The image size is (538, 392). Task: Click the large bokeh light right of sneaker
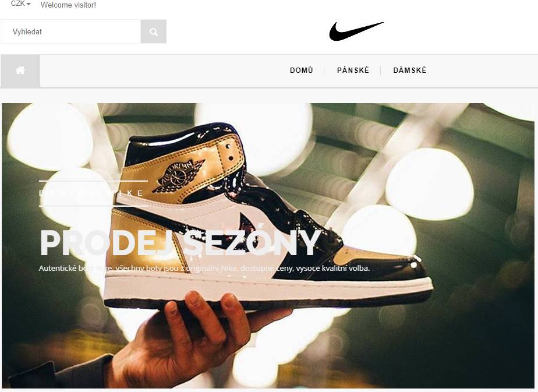(429, 184)
